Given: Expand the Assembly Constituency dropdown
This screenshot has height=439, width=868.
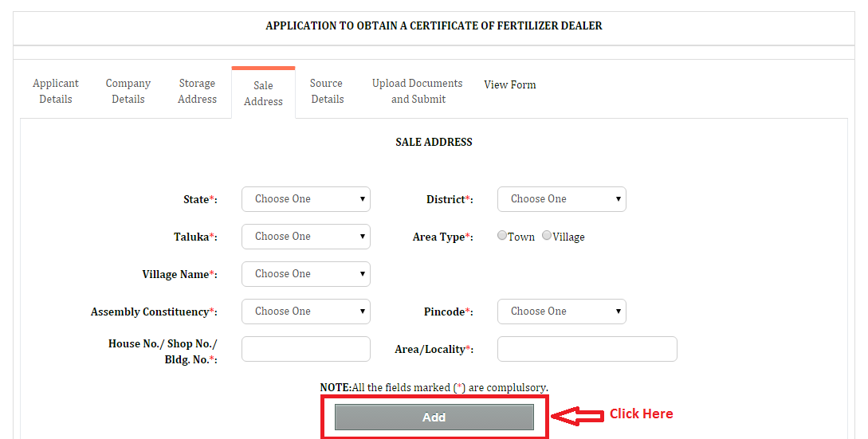Looking at the screenshot, I should pos(306,312).
